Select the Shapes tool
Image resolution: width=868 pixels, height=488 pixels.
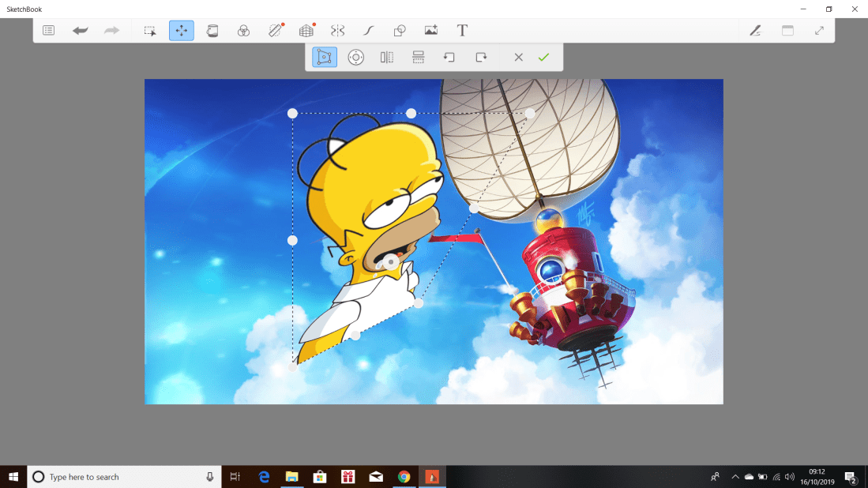tap(399, 30)
